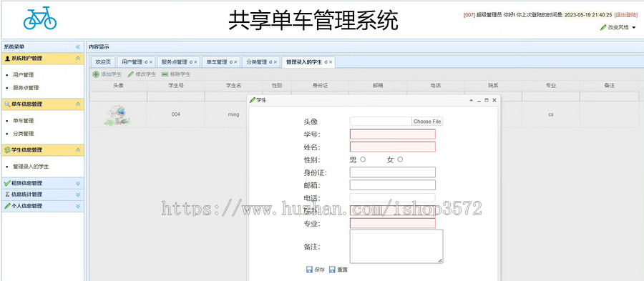Click the 电话 input field
644x281 pixels.
tap(393, 198)
